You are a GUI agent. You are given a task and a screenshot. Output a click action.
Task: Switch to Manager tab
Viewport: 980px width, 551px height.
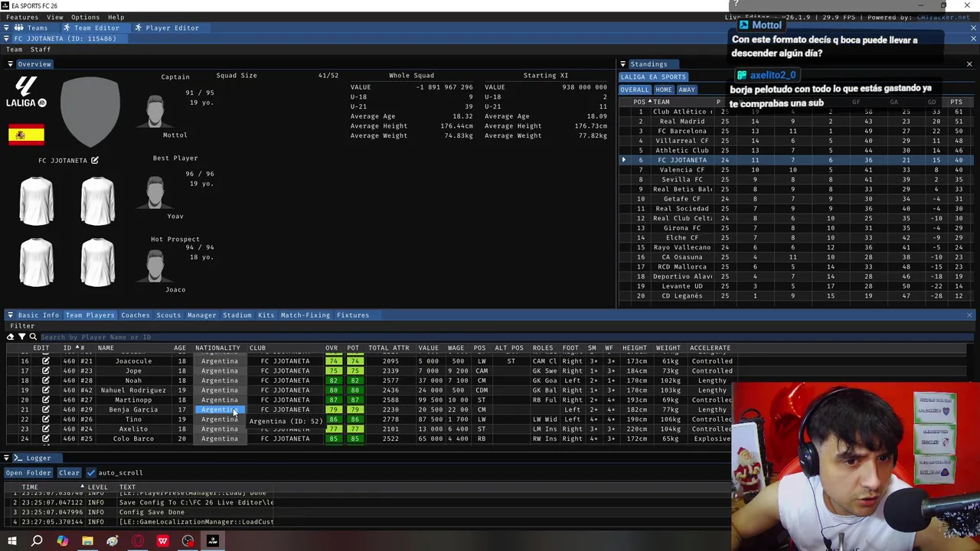pos(201,315)
